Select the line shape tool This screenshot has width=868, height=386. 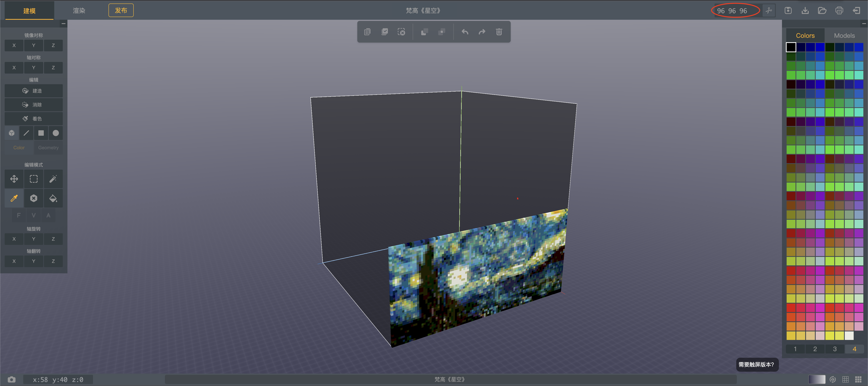coord(26,133)
